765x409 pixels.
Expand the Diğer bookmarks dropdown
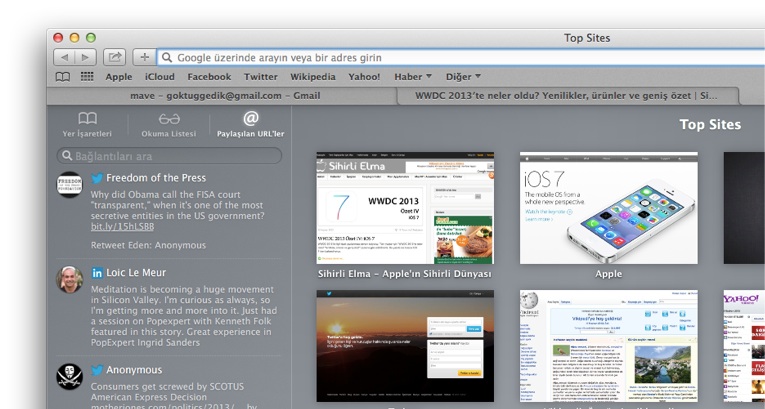463,77
